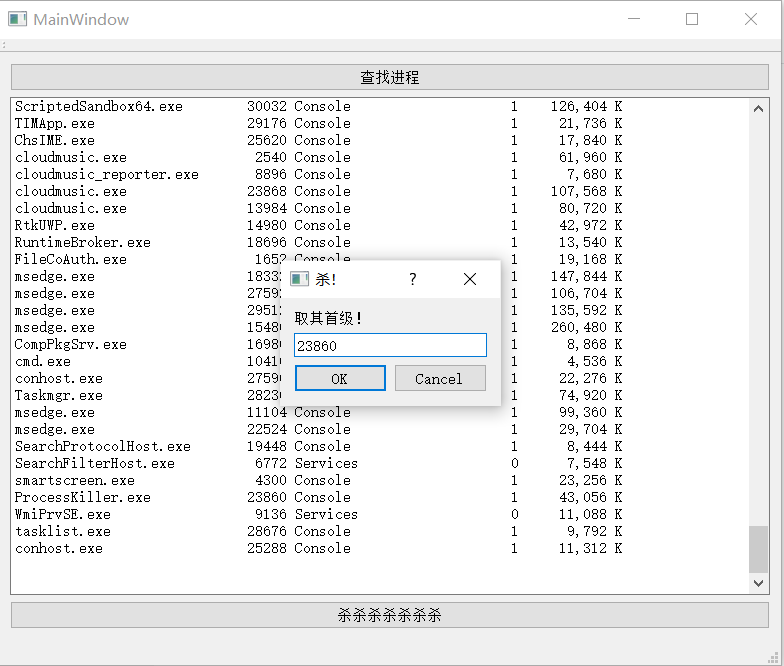Click the RtkUWP.exe process name
Viewport: 784px width, 666px height.
pos(54,225)
